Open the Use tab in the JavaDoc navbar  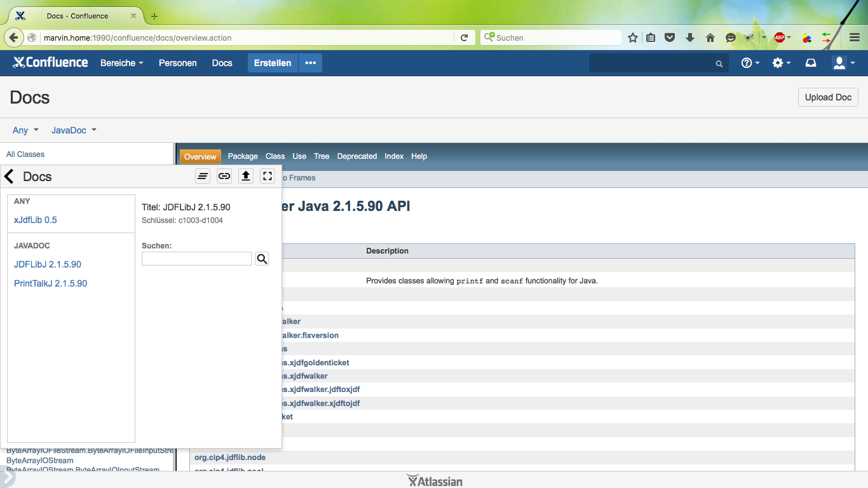click(299, 156)
